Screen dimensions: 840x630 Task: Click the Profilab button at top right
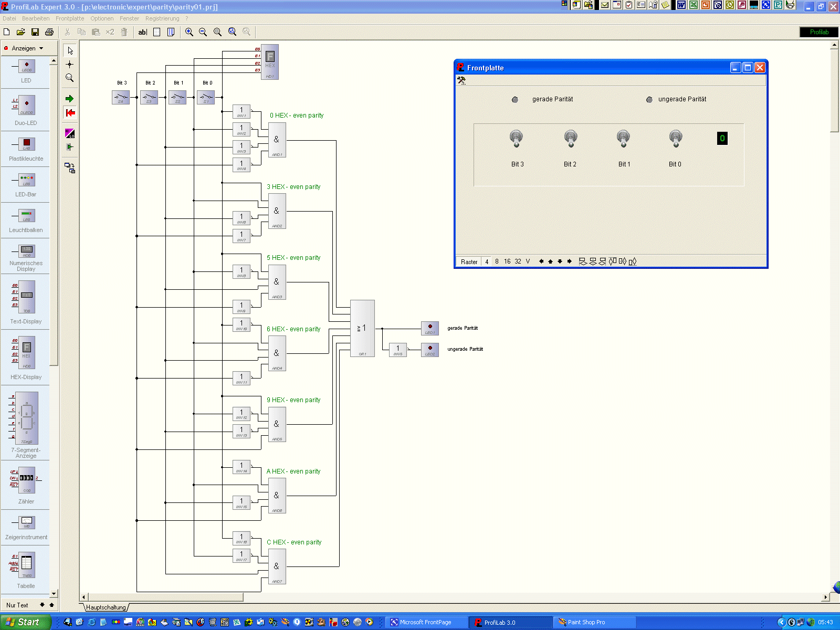click(818, 32)
